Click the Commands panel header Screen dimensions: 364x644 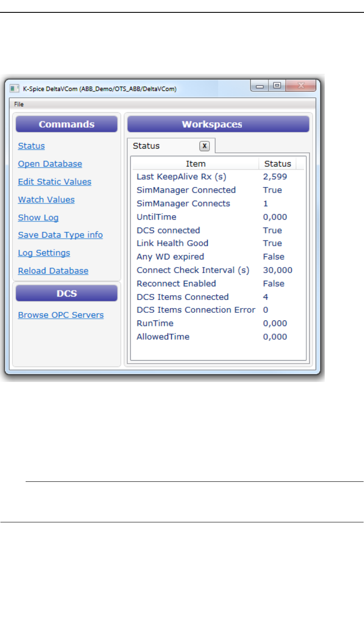point(67,124)
